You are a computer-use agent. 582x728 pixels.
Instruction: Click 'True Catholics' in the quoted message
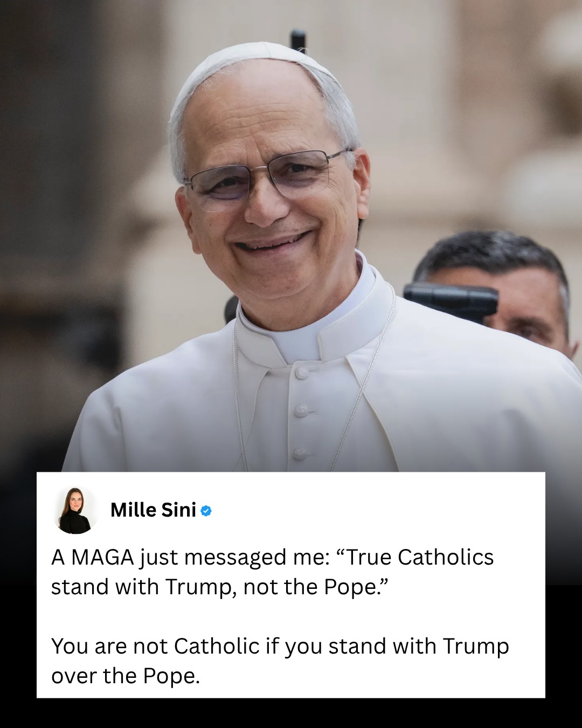(x=420, y=558)
